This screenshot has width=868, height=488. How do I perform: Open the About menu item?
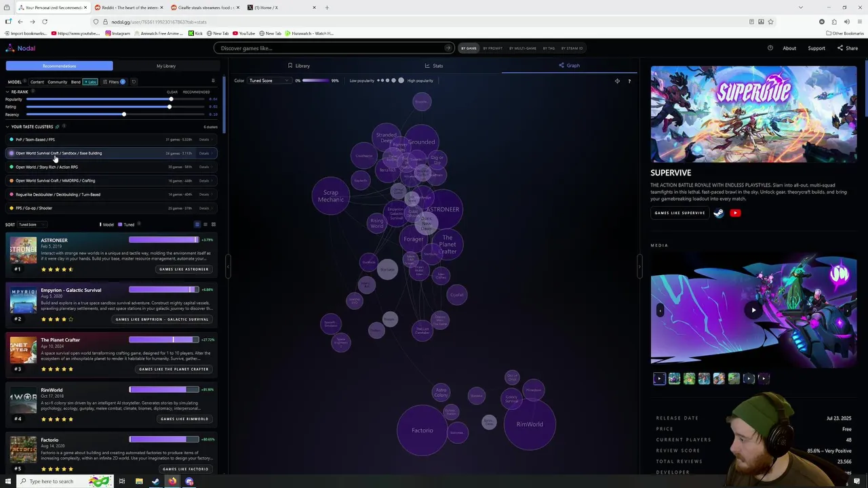(x=789, y=48)
